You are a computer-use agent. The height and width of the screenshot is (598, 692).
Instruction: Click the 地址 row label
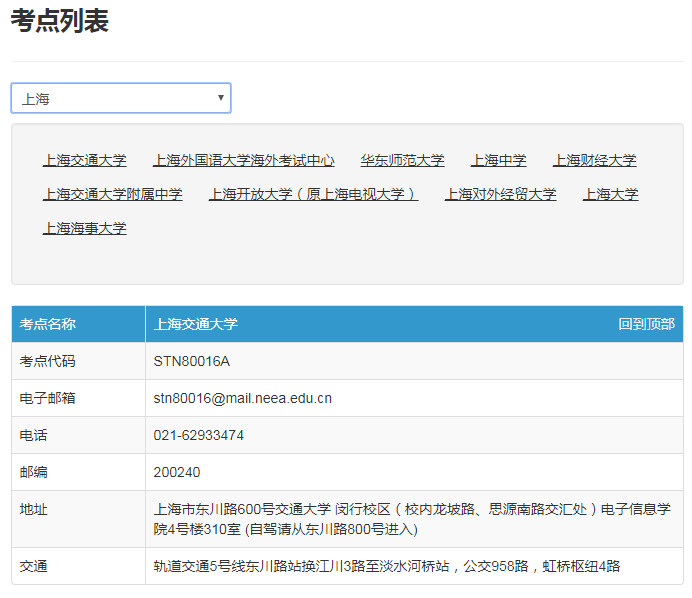point(34,509)
